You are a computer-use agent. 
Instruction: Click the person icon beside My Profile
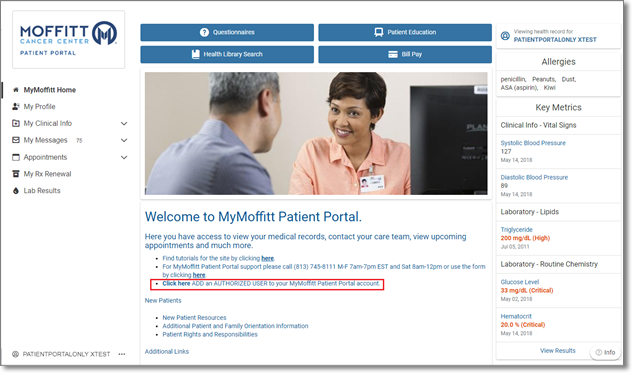pyautogui.click(x=16, y=106)
